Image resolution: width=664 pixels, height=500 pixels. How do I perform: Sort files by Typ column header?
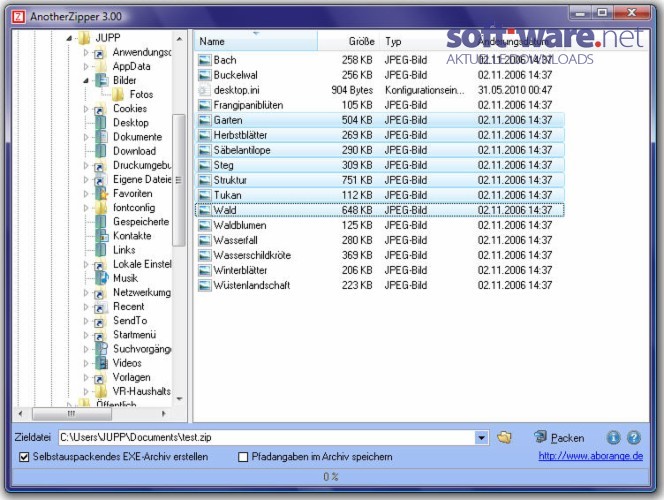[425, 41]
